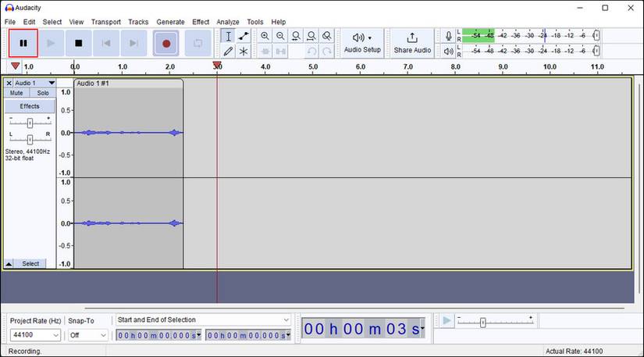This screenshot has width=644, height=357.
Task: Click the selection start time field
Action: point(158,335)
